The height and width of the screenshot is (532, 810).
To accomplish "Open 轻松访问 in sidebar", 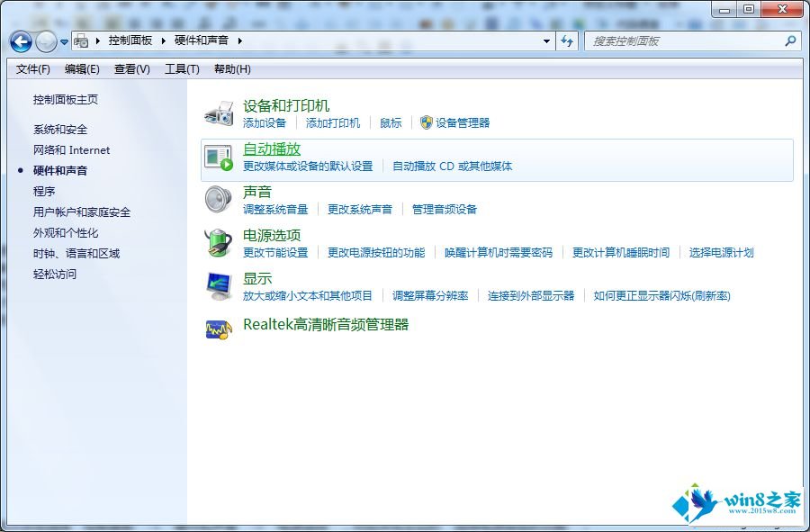I will (x=55, y=275).
